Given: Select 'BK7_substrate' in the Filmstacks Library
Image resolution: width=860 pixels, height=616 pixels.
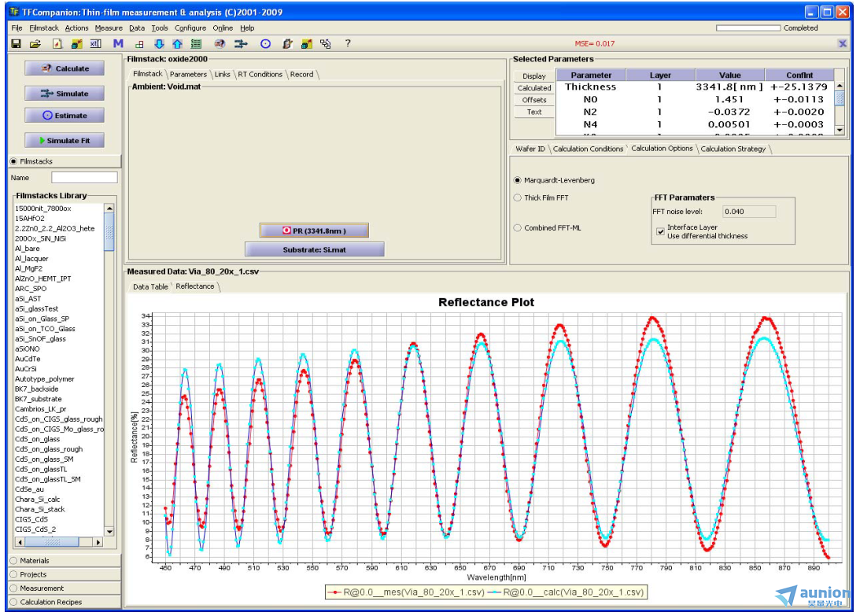Looking at the screenshot, I should 39,400.
